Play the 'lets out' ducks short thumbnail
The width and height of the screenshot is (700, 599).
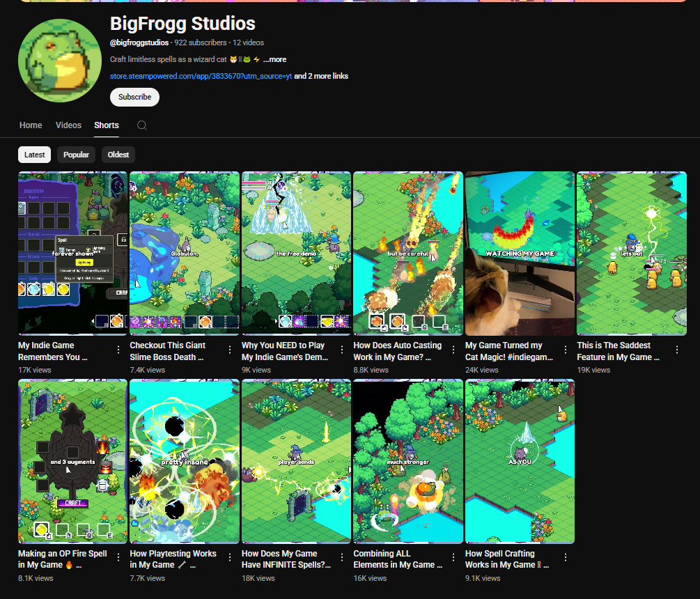[x=632, y=253]
